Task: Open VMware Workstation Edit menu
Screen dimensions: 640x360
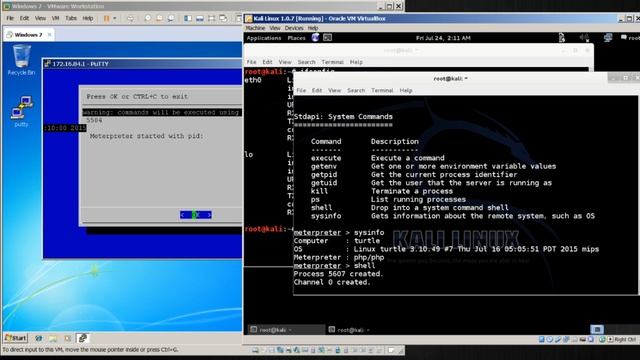Action: click(x=24, y=18)
